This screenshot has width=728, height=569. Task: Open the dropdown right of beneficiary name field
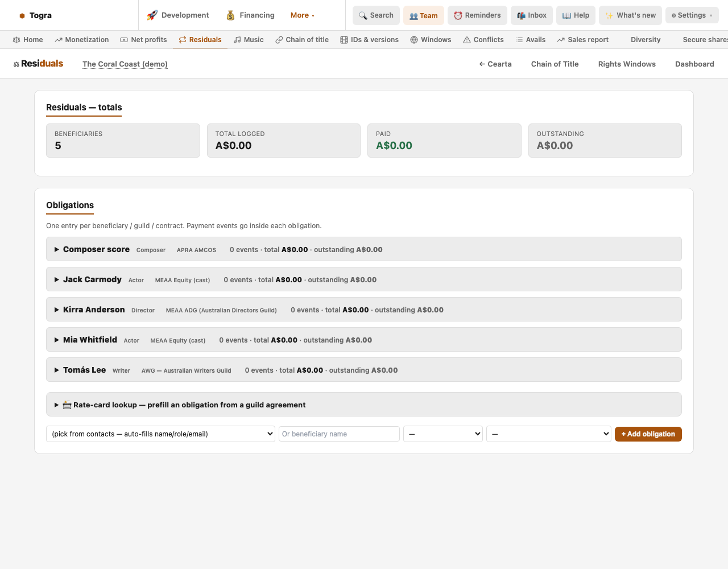point(443,434)
